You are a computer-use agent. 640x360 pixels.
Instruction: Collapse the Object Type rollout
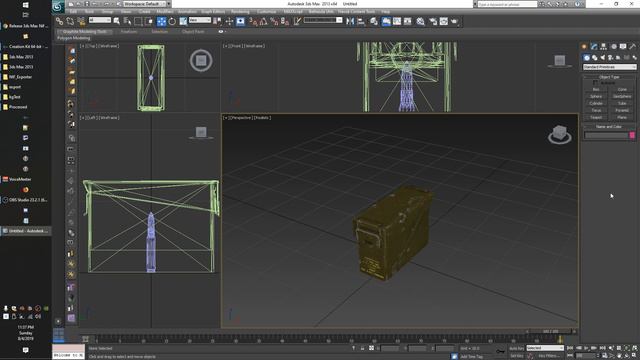(609, 77)
